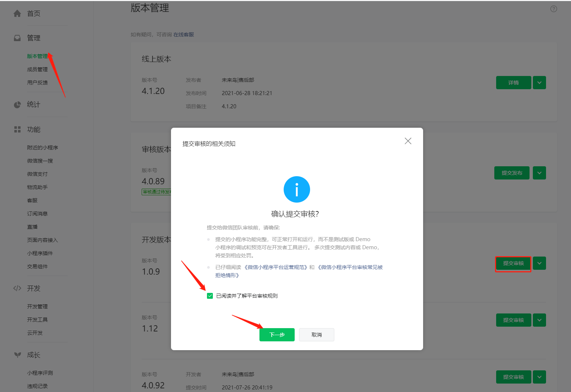Select 微信支付 from sidebar menu
The image size is (571, 392).
[x=37, y=174]
